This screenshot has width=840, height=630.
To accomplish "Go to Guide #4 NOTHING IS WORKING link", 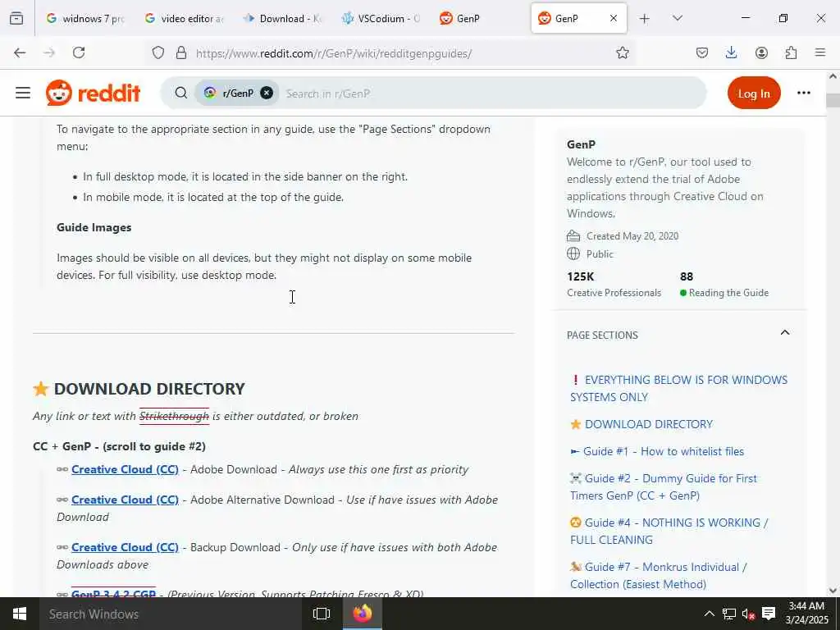I will click(669, 531).
